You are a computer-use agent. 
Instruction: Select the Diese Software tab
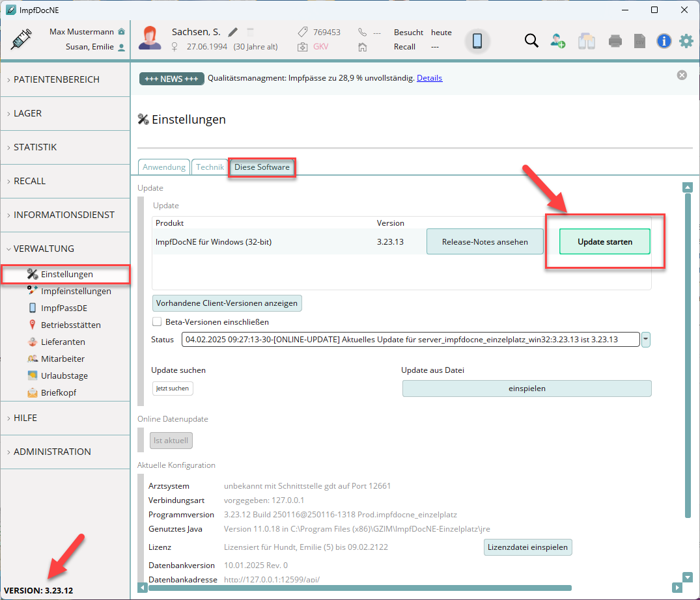(x=262, y=167)
